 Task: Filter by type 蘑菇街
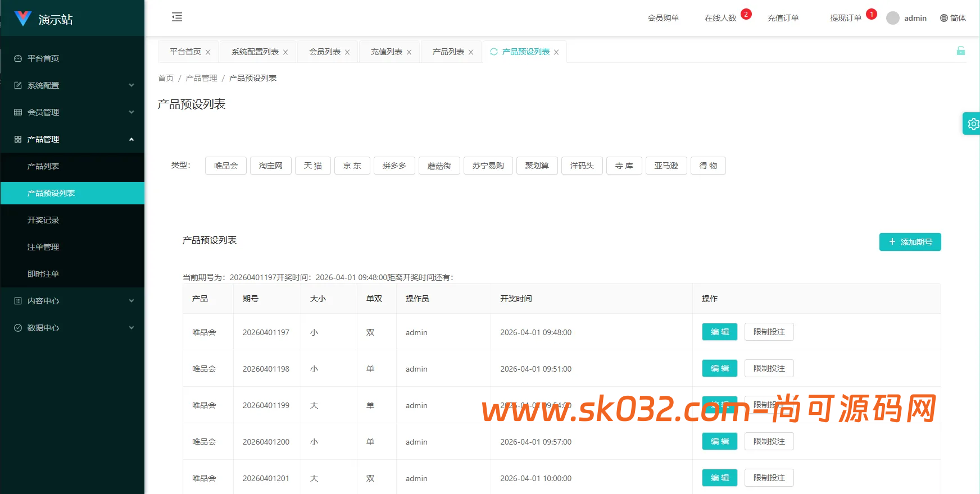point(439,166)
